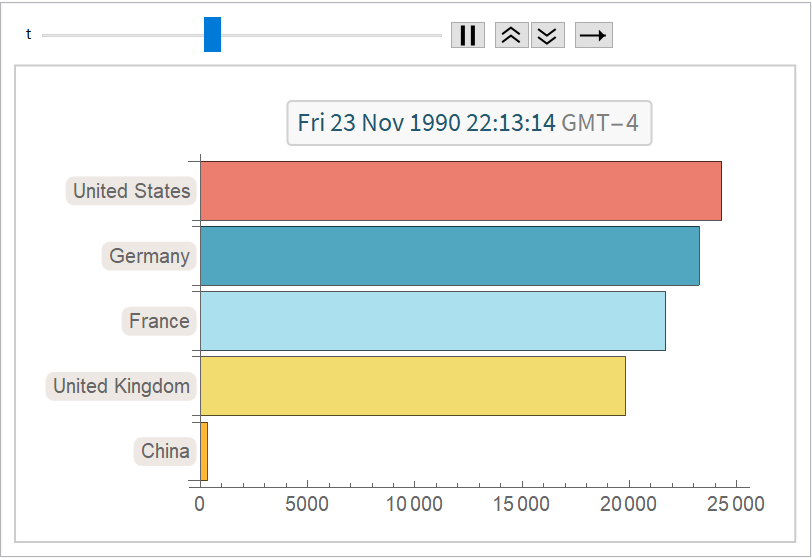Viewport: 812px width, 560px height.
Task: Select the teal Germany bar
Action: (x=450, y=256)
